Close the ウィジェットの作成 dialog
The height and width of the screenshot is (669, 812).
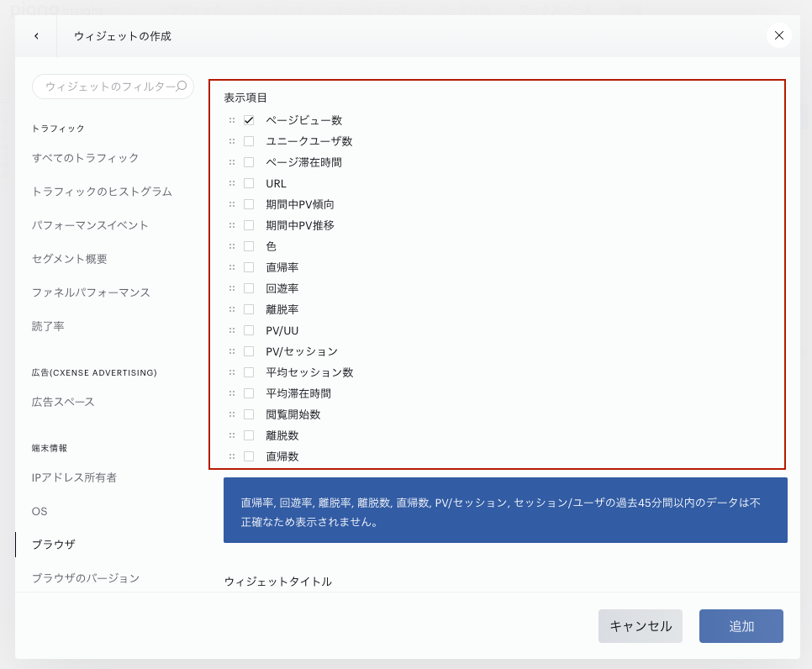(x=779, y=35)
